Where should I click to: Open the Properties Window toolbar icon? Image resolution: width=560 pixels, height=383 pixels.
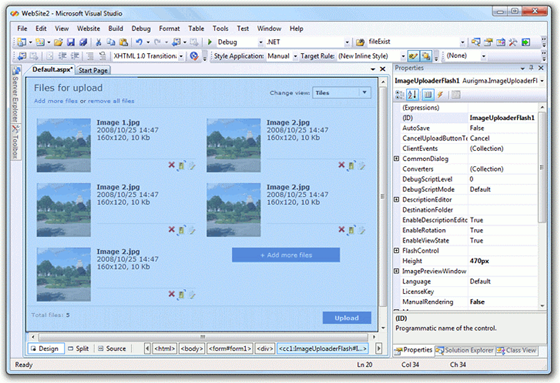click(x=488, y=42)
